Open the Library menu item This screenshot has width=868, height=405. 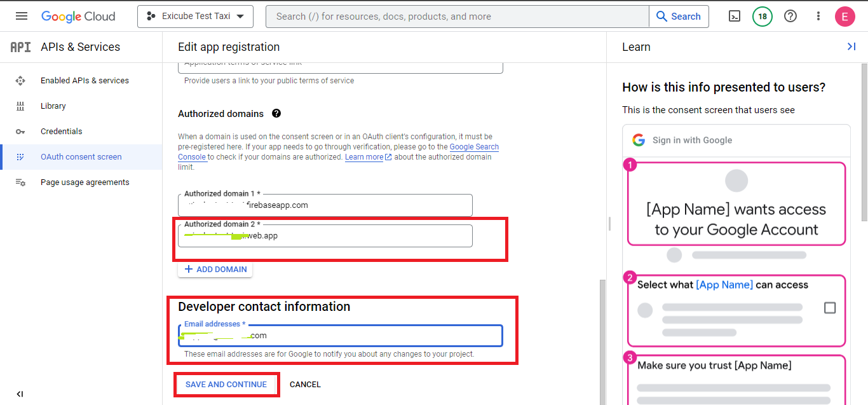(53, 106)
